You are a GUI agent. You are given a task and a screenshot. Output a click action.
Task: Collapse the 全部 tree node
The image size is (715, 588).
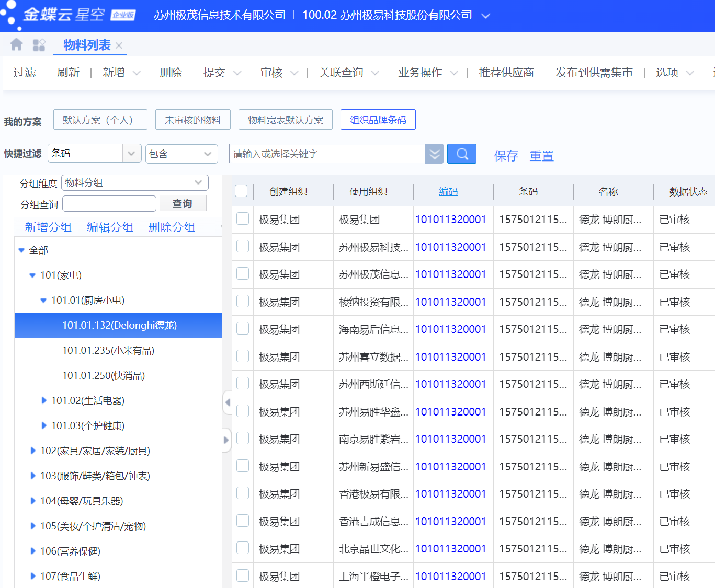point(21,250)
